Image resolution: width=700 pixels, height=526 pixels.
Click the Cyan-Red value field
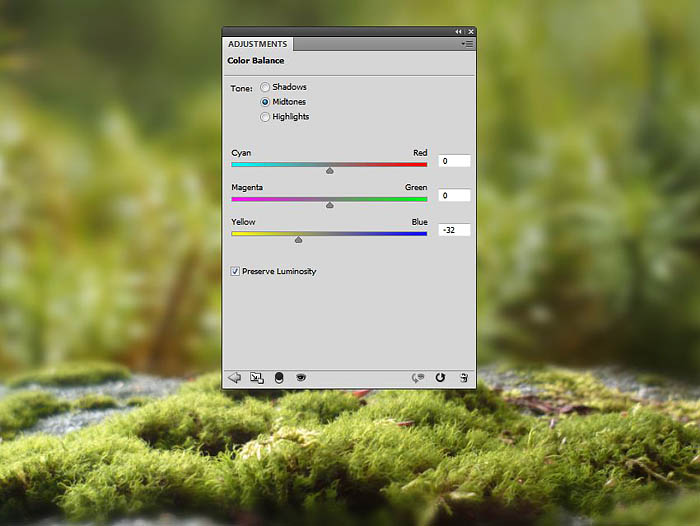[454, 161]
